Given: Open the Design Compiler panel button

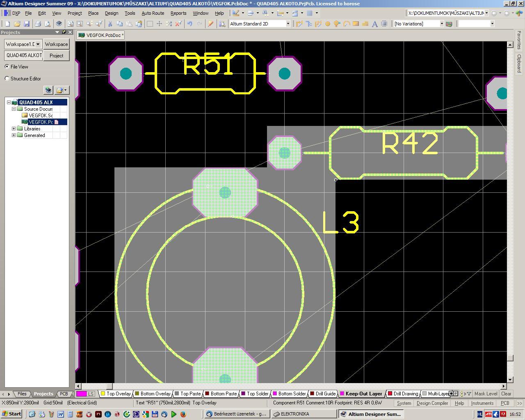Looking at the screenshot, I should click(432, 403).
